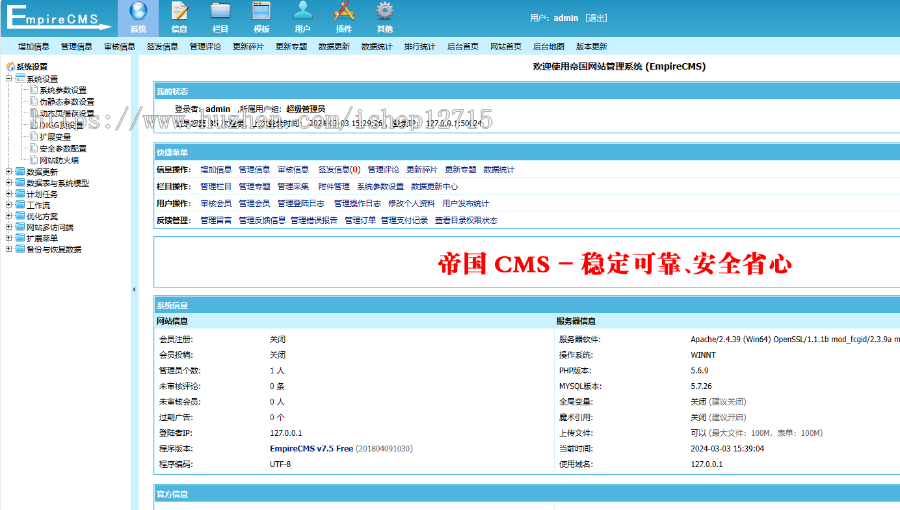Open 安全参数配置 in the tree
The image size is (900, 510).
pos(63,148)
